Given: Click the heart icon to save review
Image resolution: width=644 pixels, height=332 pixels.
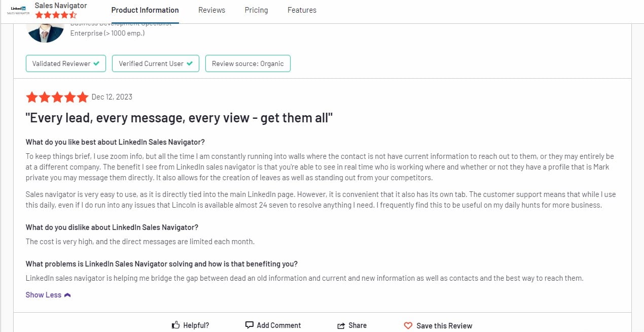Looking at the screenshot, I should coord(408,326).
